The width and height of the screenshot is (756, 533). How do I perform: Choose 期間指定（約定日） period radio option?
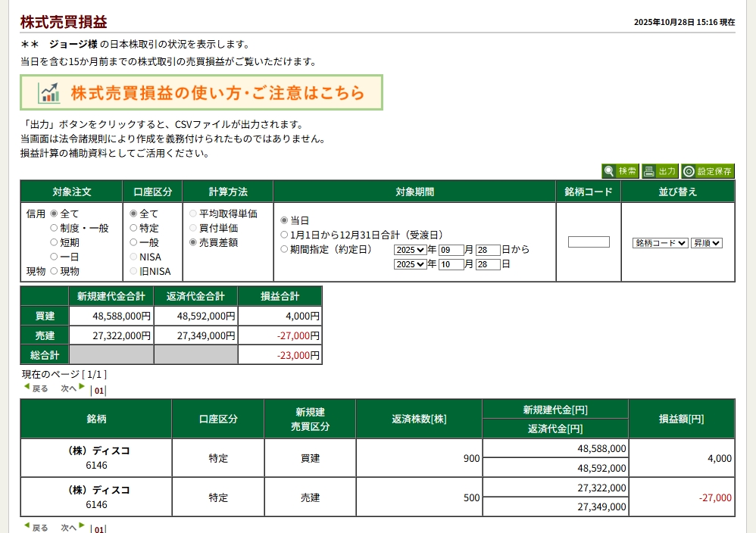point(285,249)
